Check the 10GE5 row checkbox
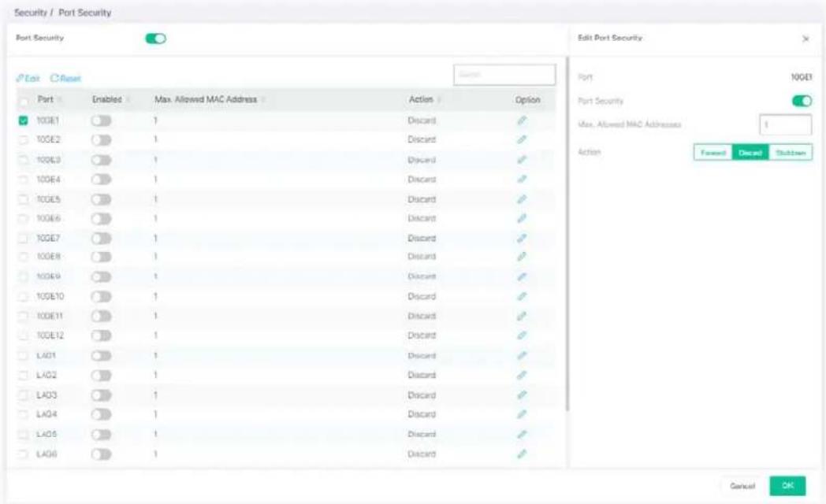This screenshot has width=826, height=504. 23,199
